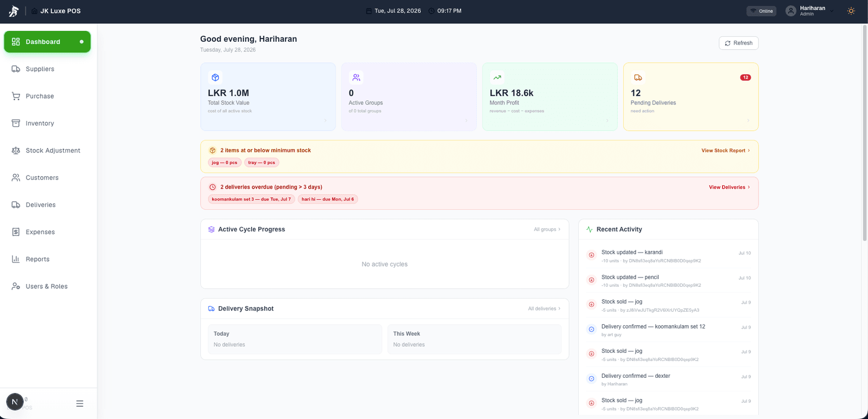Toggle the light/dark theme sun icon
Image resolution: width=868 pixels, height=419 pixels.
click(x=851, y=11)
